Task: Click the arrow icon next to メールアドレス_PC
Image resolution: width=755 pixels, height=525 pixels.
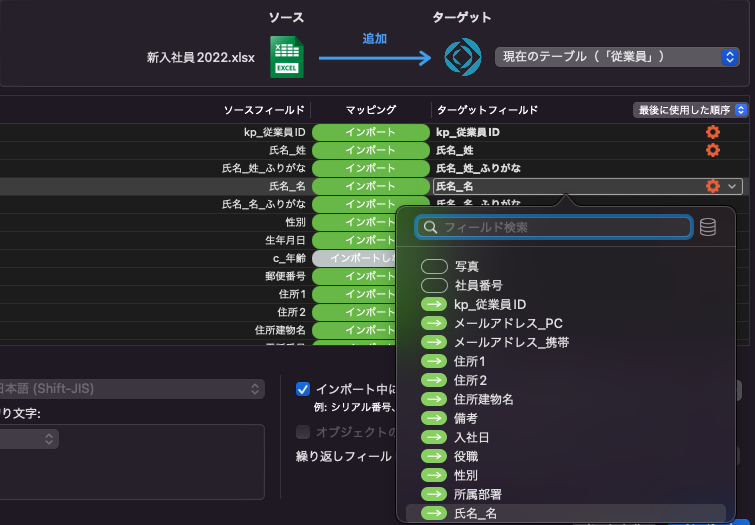Action: click(x=434, y=323)
